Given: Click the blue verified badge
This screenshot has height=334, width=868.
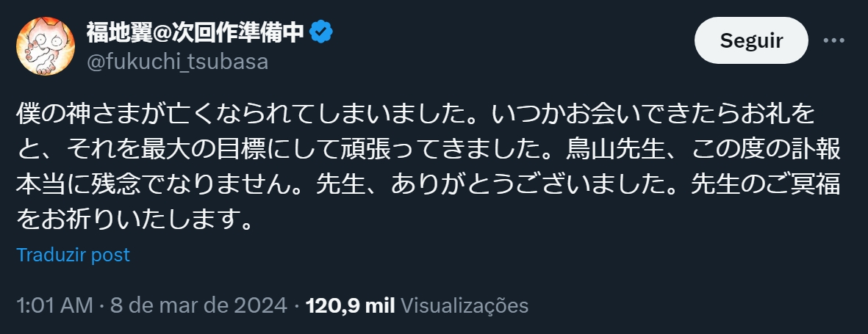Looking at the screenshot, I should click(321, 32).
